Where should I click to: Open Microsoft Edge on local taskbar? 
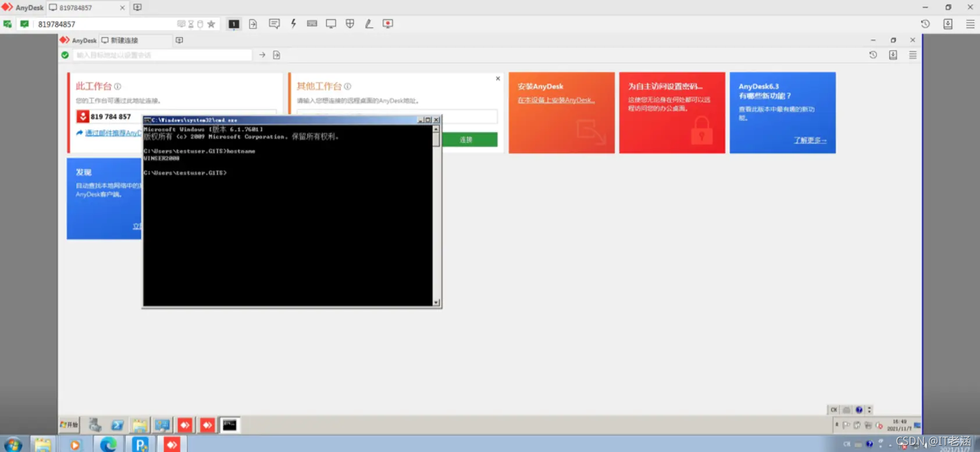(108, 445)
